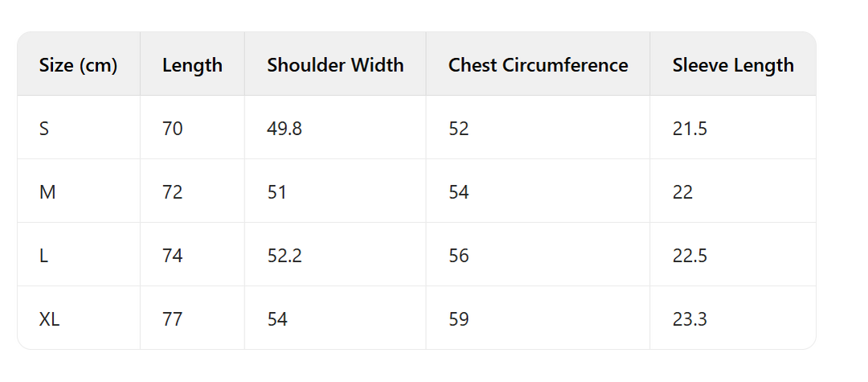868x382 pixels.
Task: Click the Length column header
Action: [x=192, y=65]
